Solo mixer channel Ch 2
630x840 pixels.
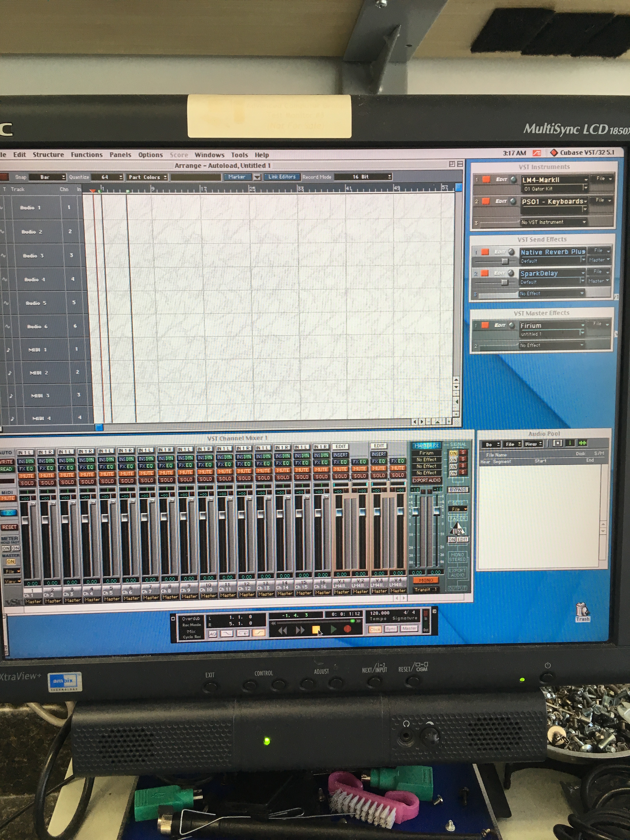click(x=47, y=483)
